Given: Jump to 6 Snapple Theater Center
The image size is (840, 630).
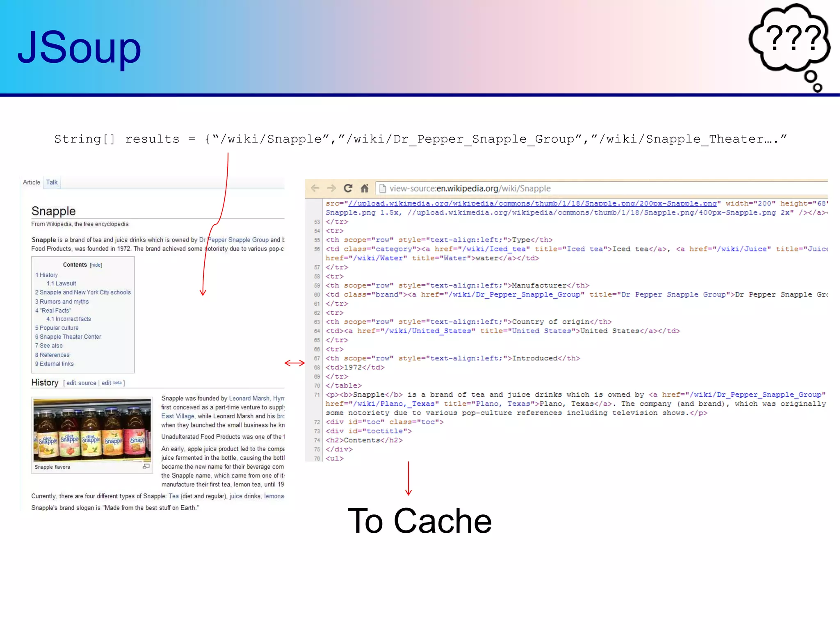Looking at the screenshot, I should [x=68, y=337].
